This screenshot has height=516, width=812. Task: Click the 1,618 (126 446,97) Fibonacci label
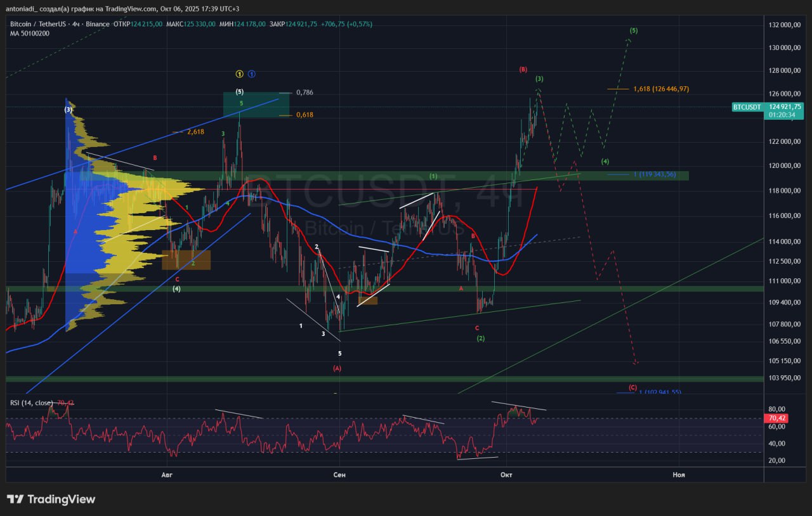pyautogui.click(x=660, y=89)
